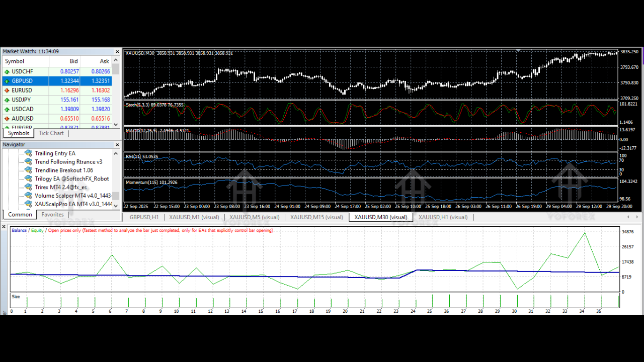Click the Trend Following Rtrance v3 icon

point(28,161)
